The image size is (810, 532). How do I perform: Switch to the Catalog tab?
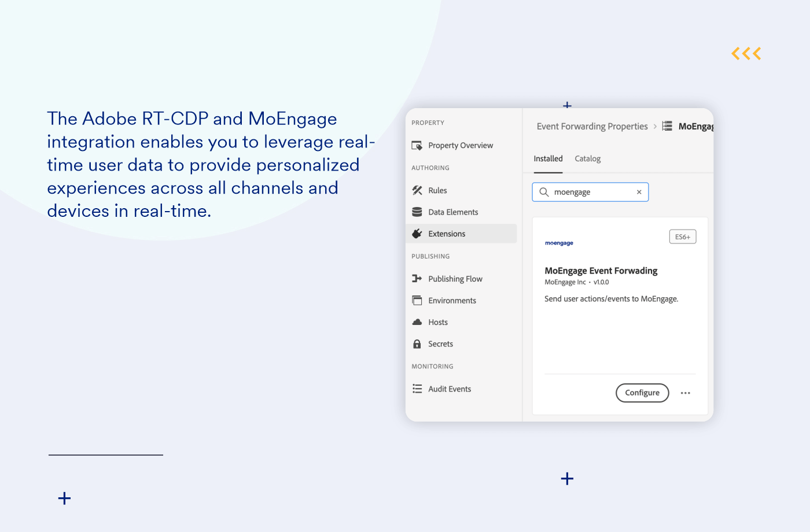point(587,158)
